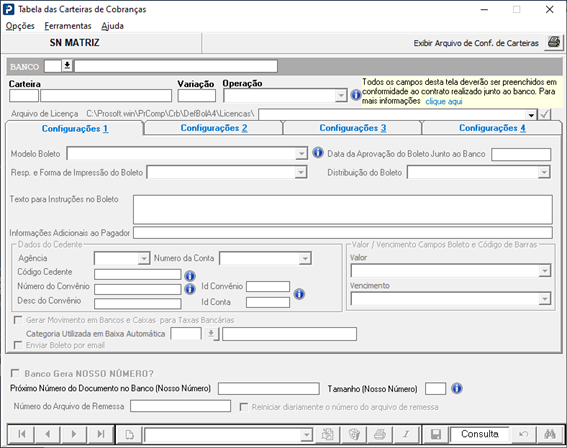Click the printer icon beside Exibir Arquivo
This screenshot has width=567, height=448.
tap(554, 42)
